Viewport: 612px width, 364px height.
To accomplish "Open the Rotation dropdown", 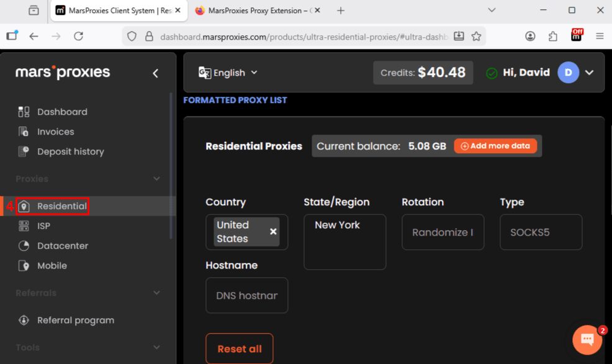I will click(x=443, y=232).
